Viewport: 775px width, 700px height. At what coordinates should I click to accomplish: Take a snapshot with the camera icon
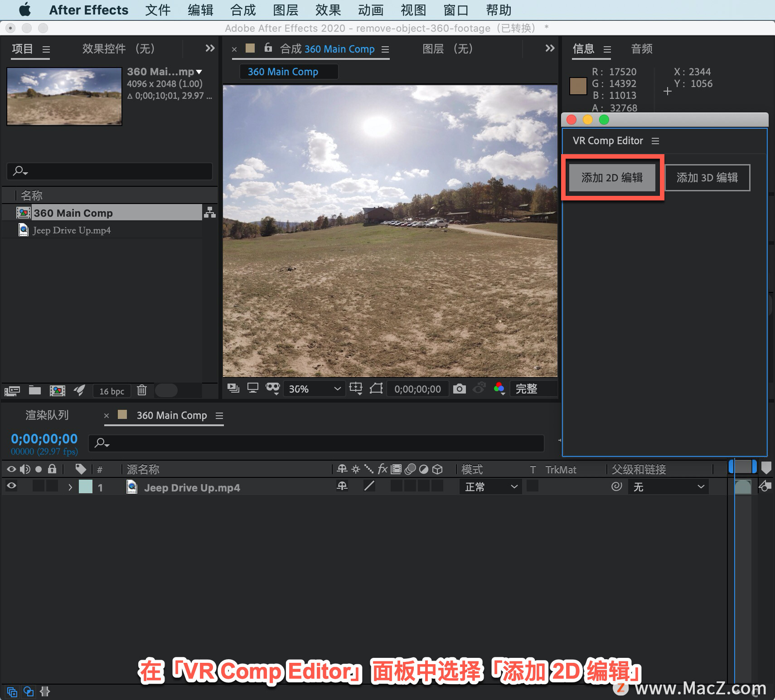[460, 389]
